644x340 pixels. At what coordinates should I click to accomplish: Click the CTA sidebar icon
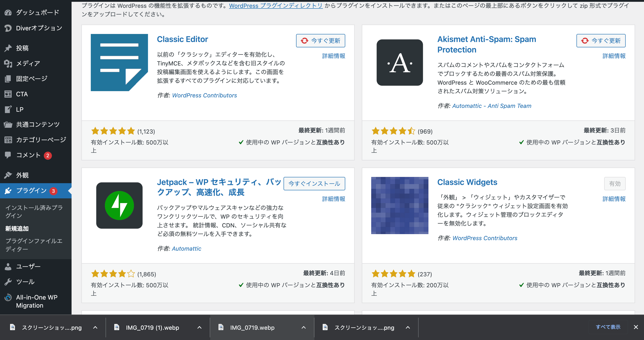point(8,94)
